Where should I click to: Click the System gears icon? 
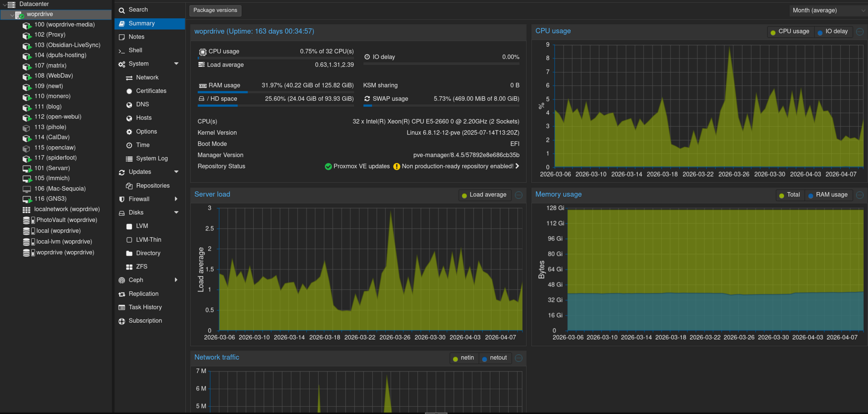[x=122, y=64]
